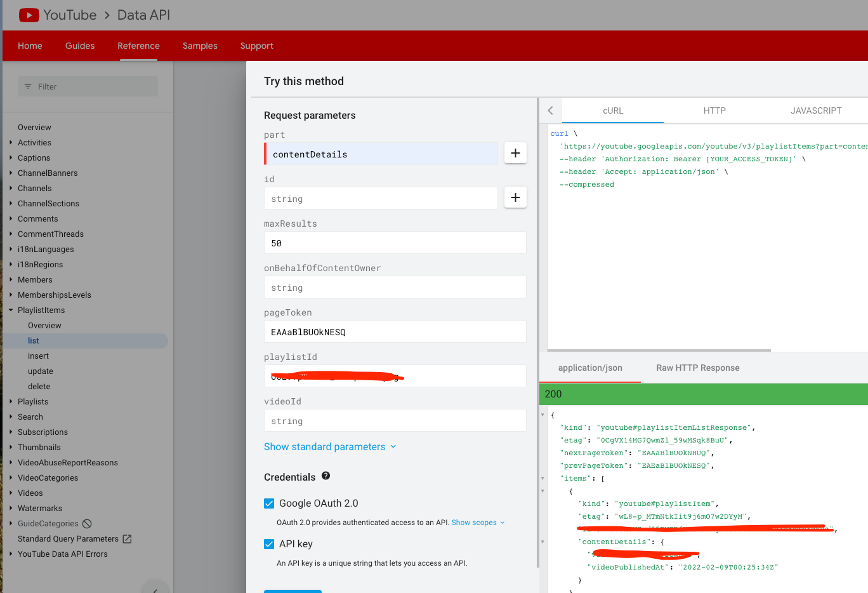This screenshot has height=593, width=868.
Task: Expand the CommentThreads section
Action: [x=11, y=234]
